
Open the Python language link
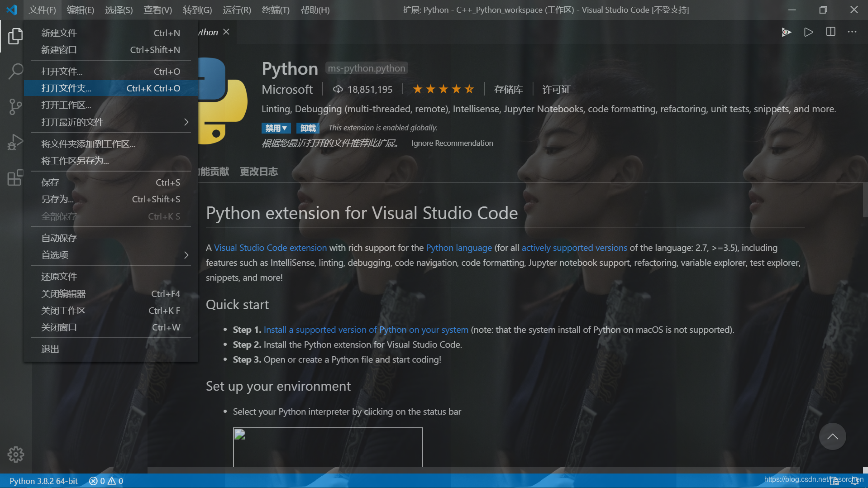click(x=459, y=248)
